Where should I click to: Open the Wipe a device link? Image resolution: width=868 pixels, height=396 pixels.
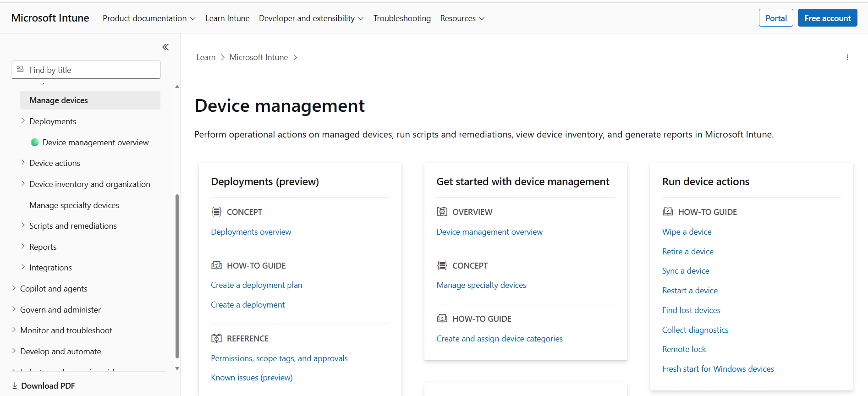click(x=687, y=231)
